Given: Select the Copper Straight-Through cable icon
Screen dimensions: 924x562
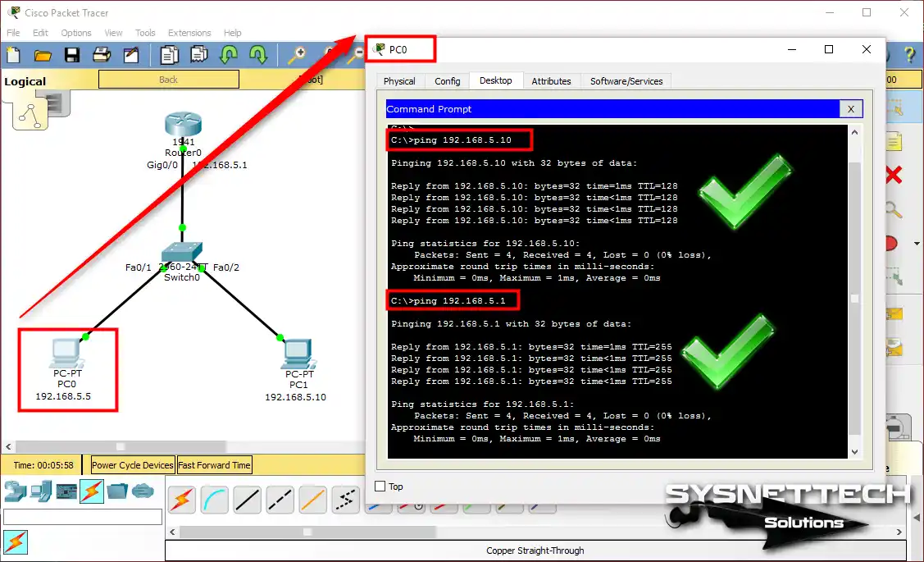Looking at the screenshot, I should (248, 500).
